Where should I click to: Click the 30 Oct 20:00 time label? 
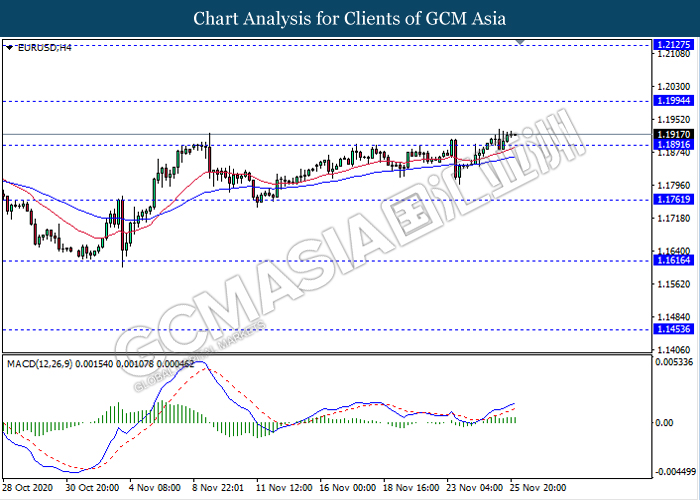(92, 488)
